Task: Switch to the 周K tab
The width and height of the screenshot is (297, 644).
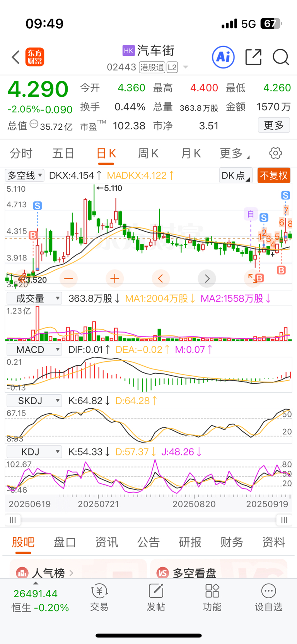Action: 148,153
